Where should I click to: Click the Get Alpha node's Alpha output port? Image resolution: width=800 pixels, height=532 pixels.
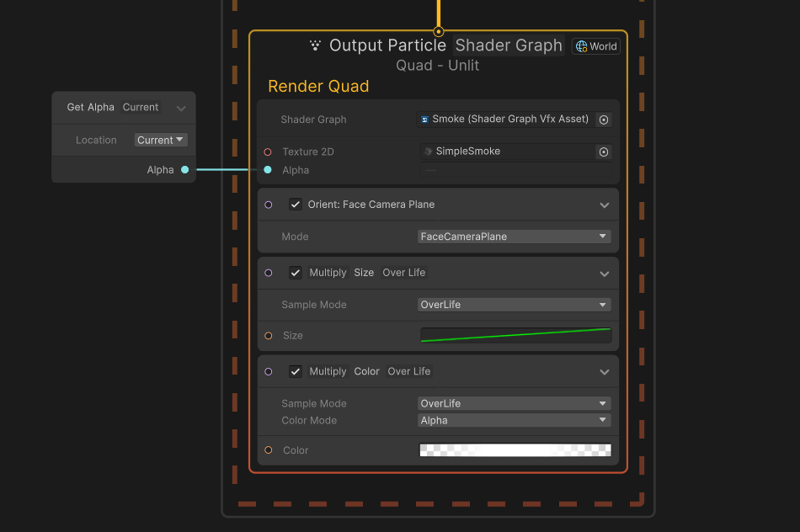(x=184, y=170)
